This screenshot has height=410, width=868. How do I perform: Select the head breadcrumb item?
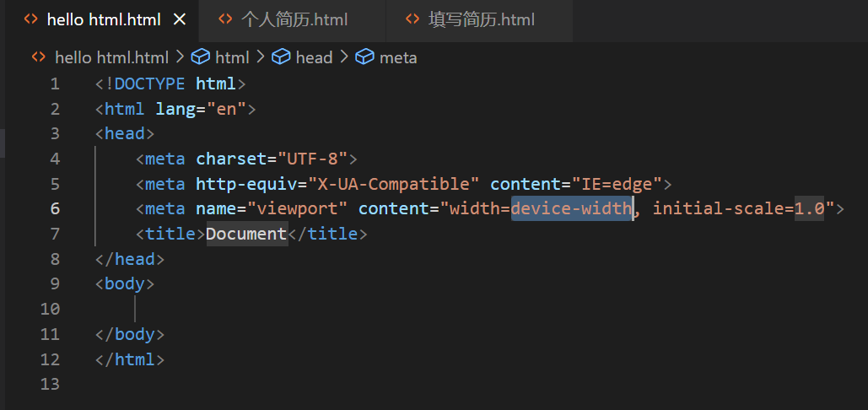(x=314, y=57)
